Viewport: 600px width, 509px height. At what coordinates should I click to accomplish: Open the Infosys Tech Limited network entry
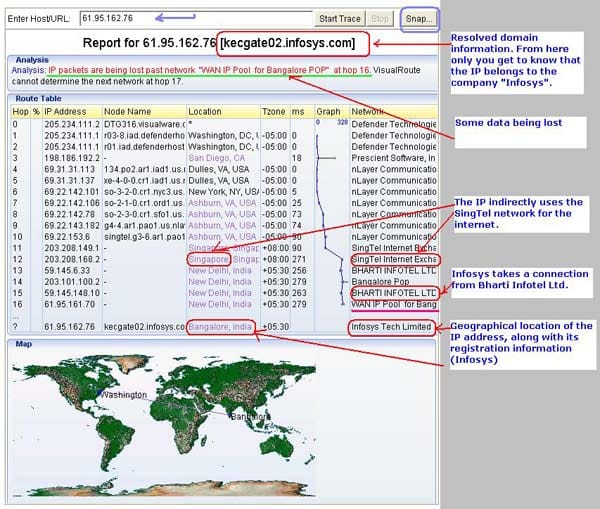[x=392, y=327]
